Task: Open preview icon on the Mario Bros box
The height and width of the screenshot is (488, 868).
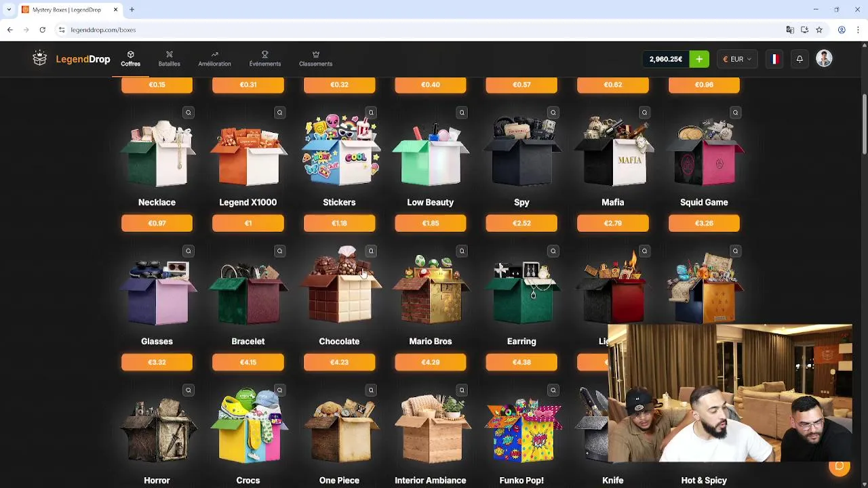Action: pos(462,251)
